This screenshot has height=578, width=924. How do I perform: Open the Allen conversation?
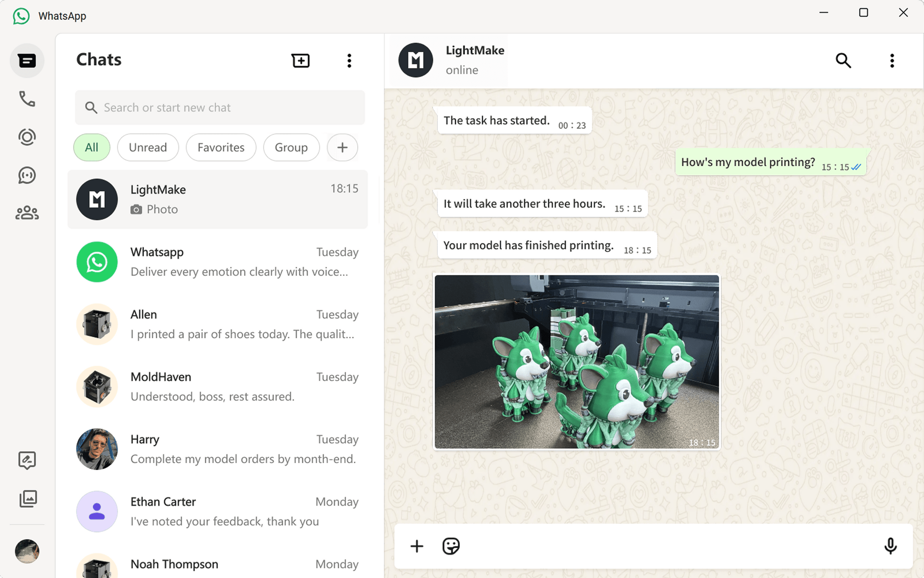coord(218,324)
